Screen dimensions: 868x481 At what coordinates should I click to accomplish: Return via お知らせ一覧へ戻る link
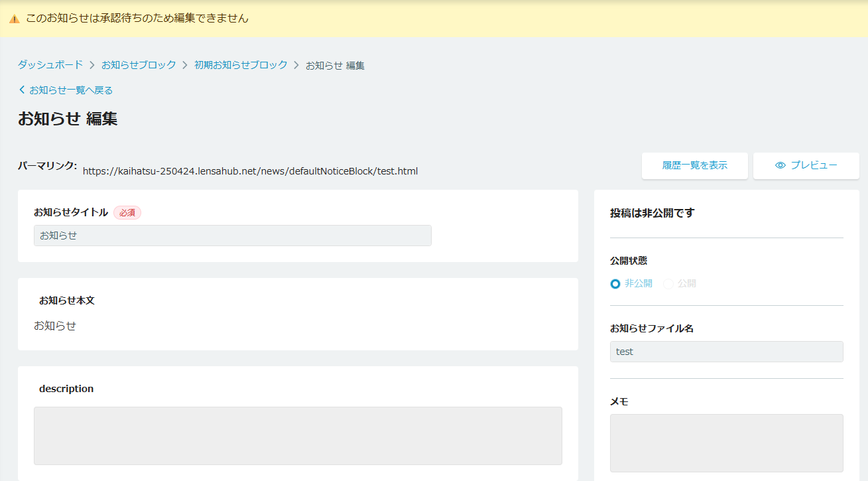tap(70, 90)
